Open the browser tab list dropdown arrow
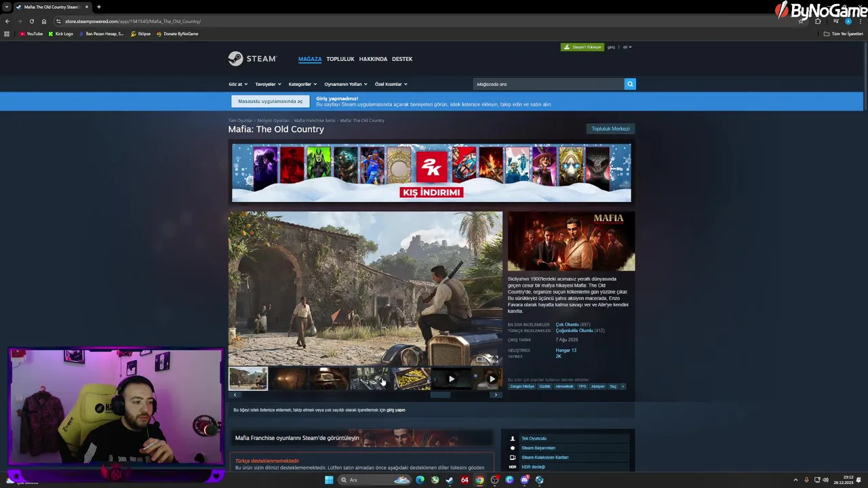 point(7,7)
